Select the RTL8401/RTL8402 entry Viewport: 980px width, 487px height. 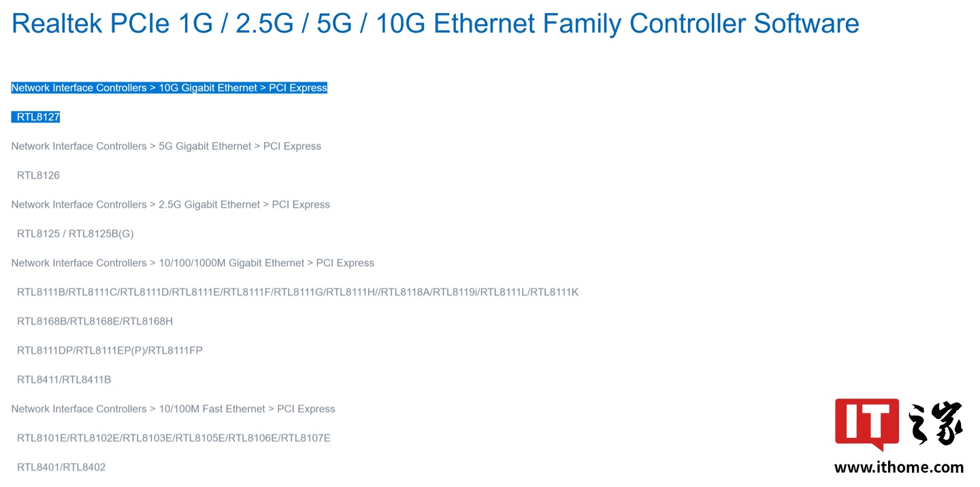(x=61, y=467)
